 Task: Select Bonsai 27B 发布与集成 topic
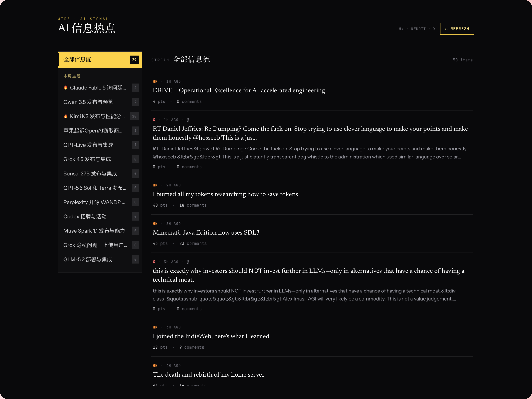(x=100, y=173)
